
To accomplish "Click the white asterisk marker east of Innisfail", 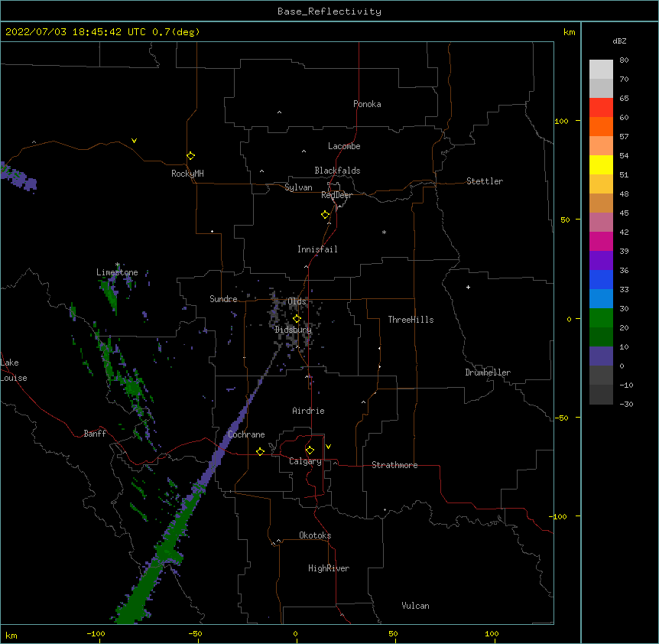I will 384,232.
